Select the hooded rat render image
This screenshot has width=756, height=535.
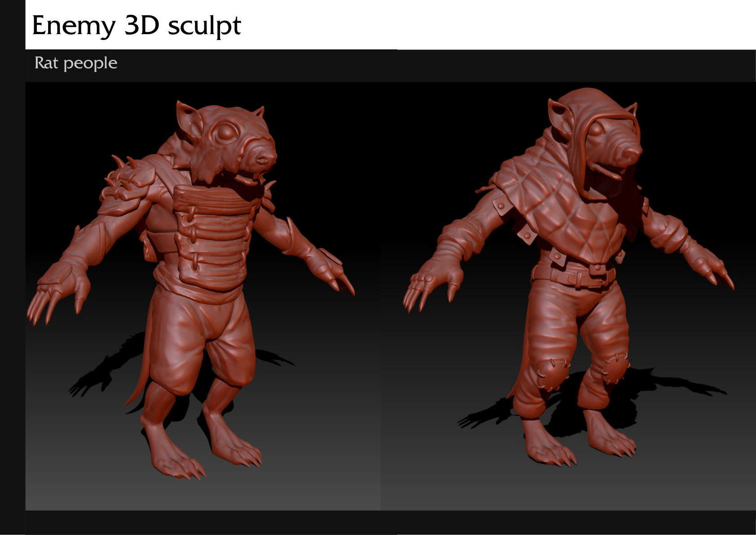(x=568, y=296)
